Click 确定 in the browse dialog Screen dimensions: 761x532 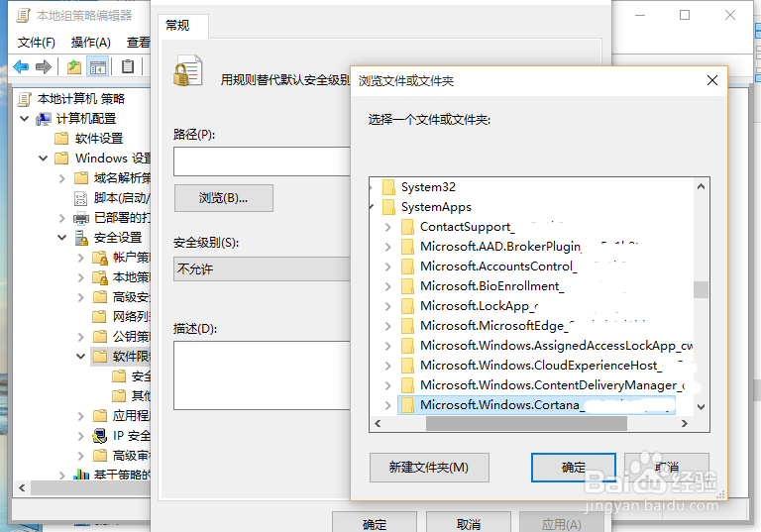(574, 468)
